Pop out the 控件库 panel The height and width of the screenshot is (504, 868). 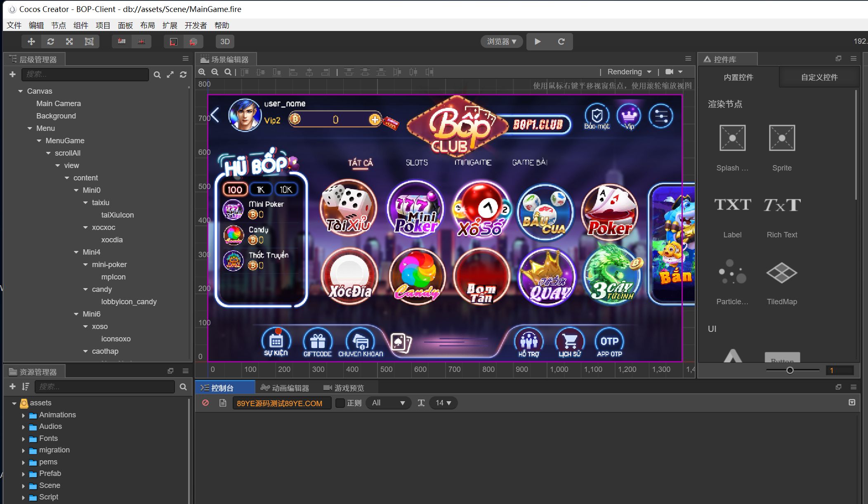838,59
